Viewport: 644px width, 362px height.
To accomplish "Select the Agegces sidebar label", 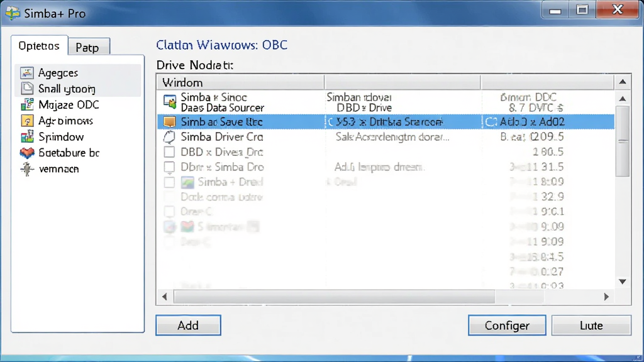I will tap(58, 73).
